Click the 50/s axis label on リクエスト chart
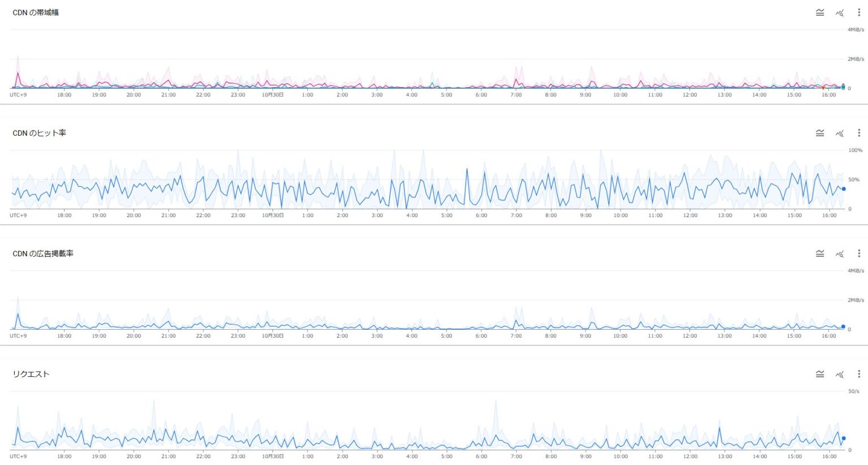 (x=853, y=391)
